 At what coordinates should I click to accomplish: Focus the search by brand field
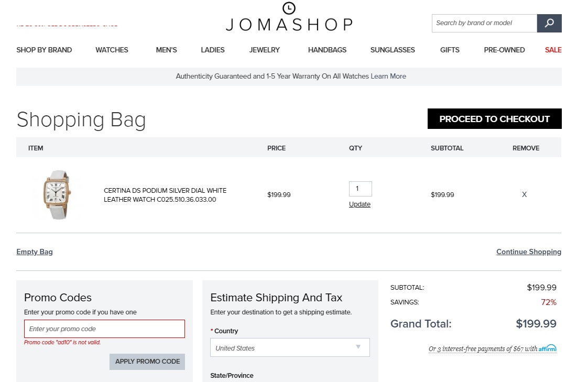click(484, 23)
